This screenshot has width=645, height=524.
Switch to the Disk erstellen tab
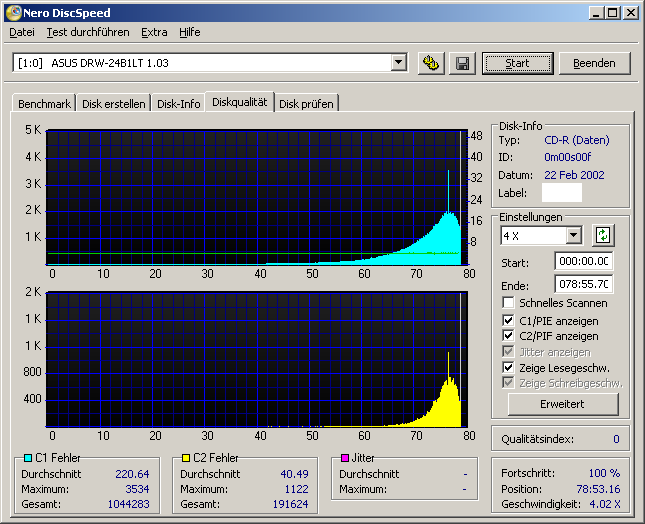(x=114, y=104)
